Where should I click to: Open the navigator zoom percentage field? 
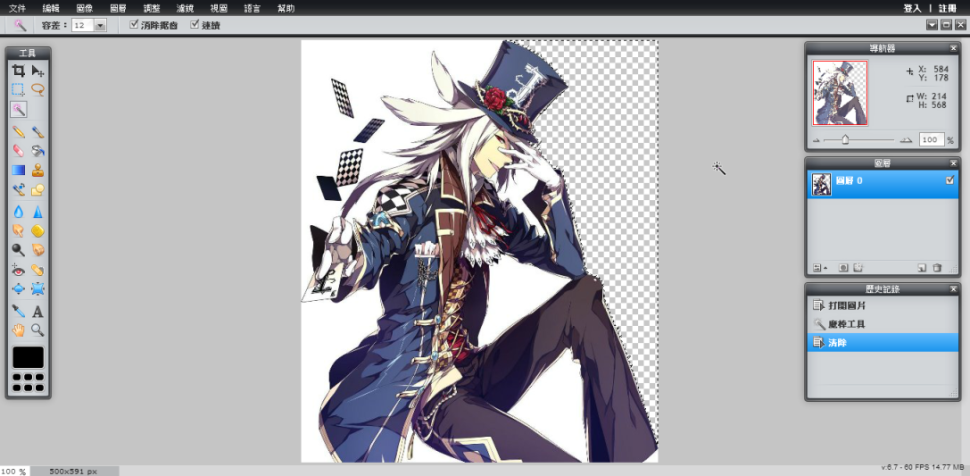coord(930,140)
